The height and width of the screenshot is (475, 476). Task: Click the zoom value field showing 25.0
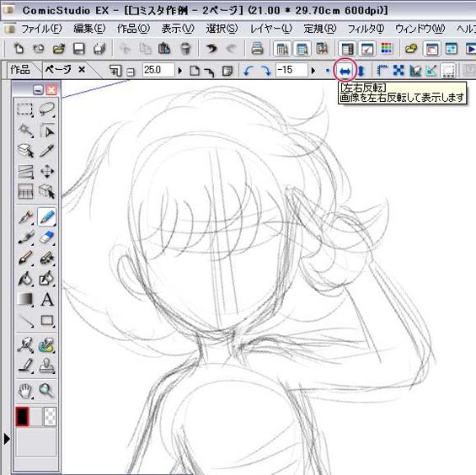158,70
